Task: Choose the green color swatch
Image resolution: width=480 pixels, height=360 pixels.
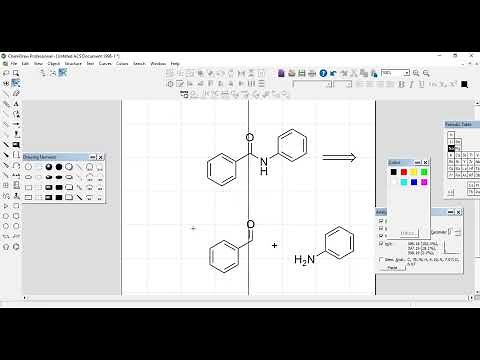Action: click(424, 172)
